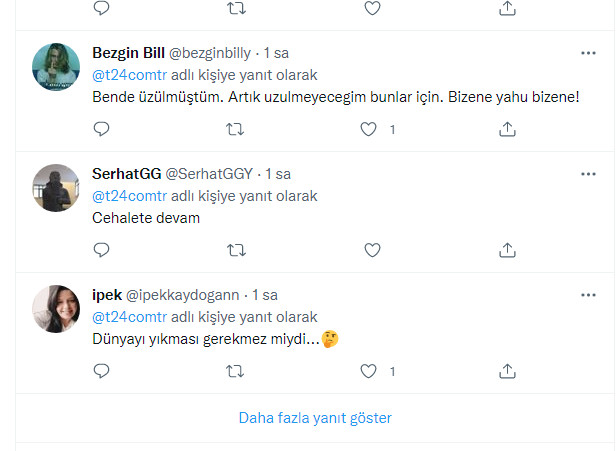This screenshot has height=451, width=616.
Task: Open more options on SerhatGG's tweet
Action: coord(590,172)
